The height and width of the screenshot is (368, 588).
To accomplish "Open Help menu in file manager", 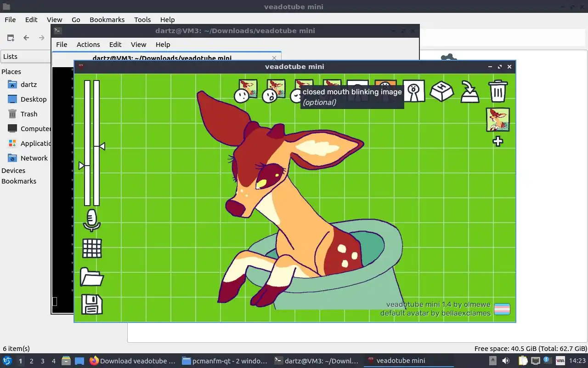I will [x=167, y=19].
